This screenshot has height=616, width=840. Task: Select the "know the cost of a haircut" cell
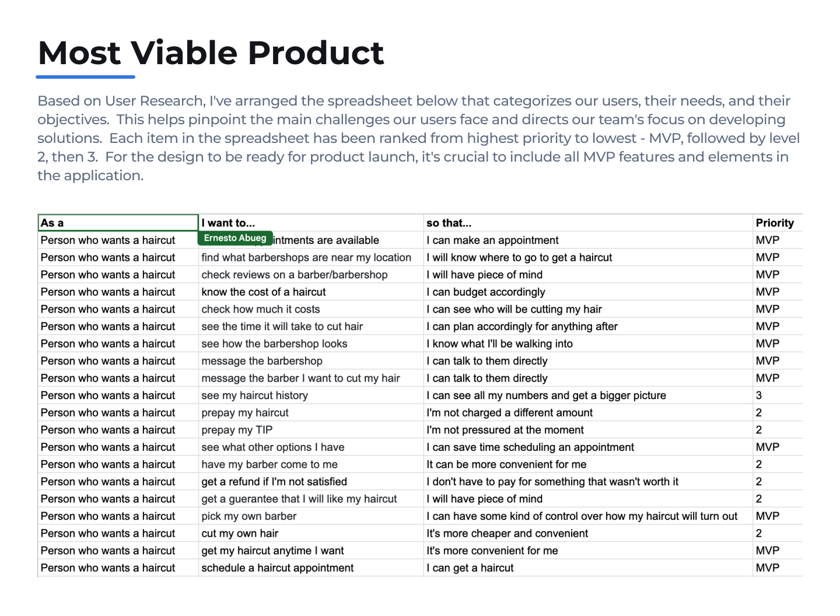264,292
